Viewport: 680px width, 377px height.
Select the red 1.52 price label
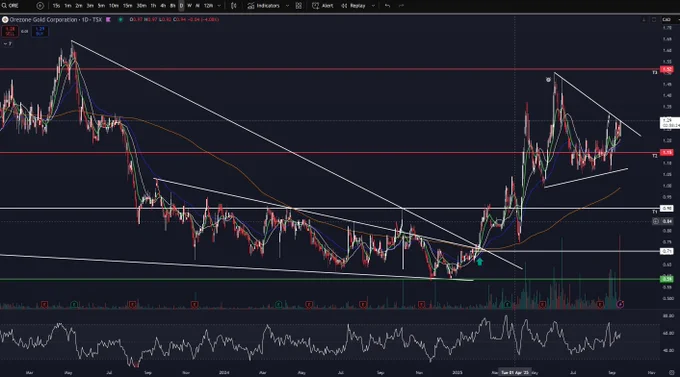667,69
